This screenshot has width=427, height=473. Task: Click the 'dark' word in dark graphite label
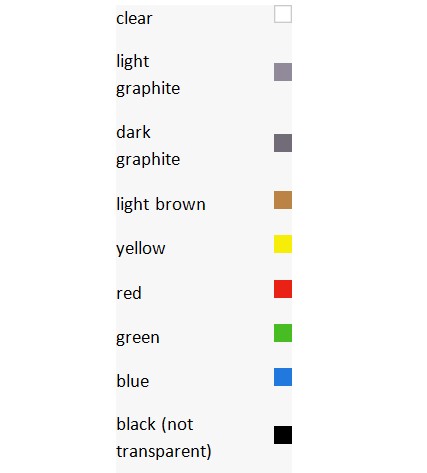pos(133,132)
